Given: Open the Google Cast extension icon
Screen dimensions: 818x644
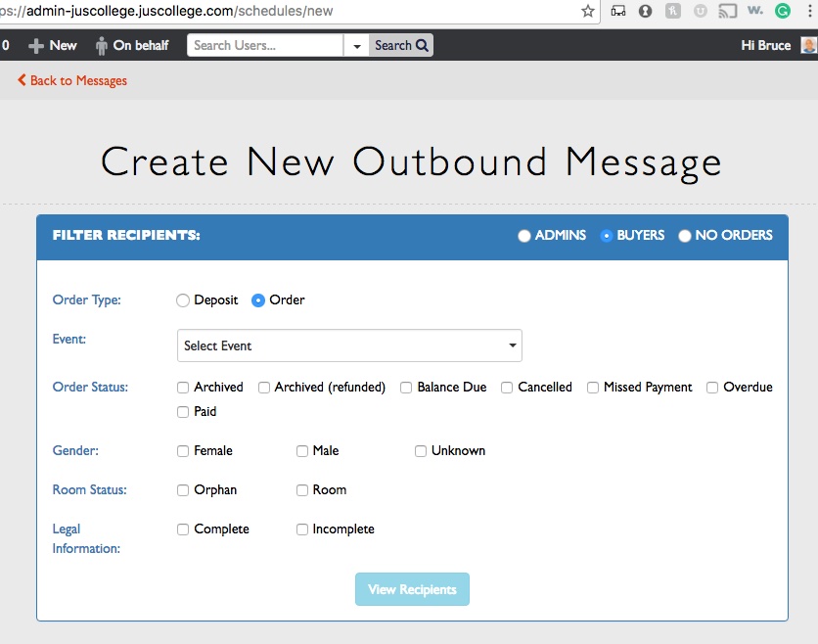Looking at the screenshot, I should pos(727,11).
